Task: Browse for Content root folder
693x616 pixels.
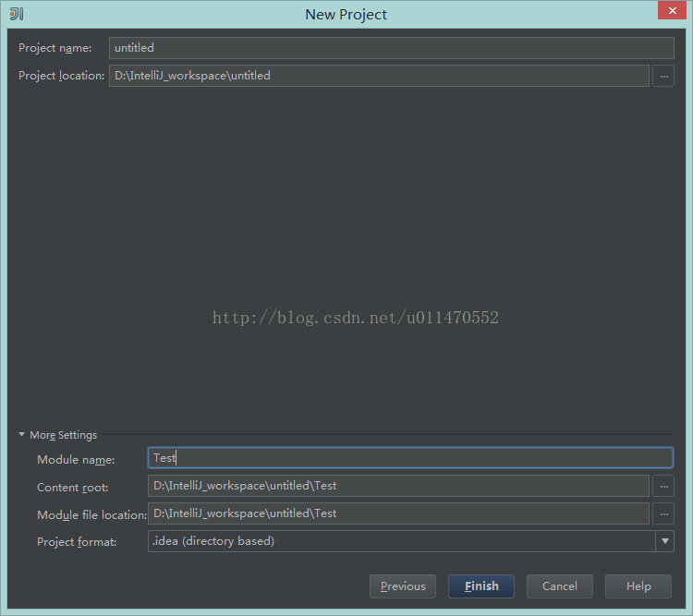Action: click(663, 486)
